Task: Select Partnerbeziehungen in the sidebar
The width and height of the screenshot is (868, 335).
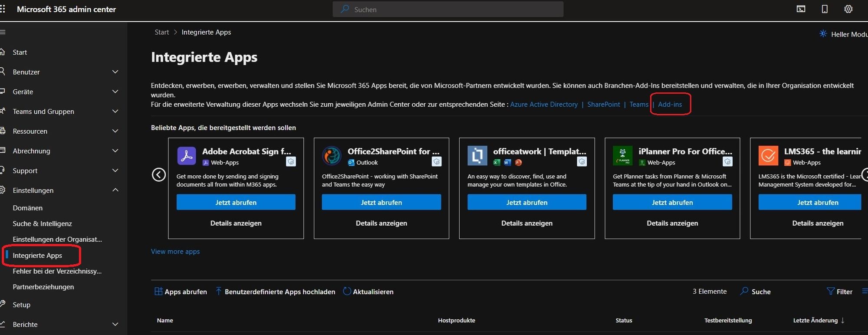Action: tap(43, 287)
